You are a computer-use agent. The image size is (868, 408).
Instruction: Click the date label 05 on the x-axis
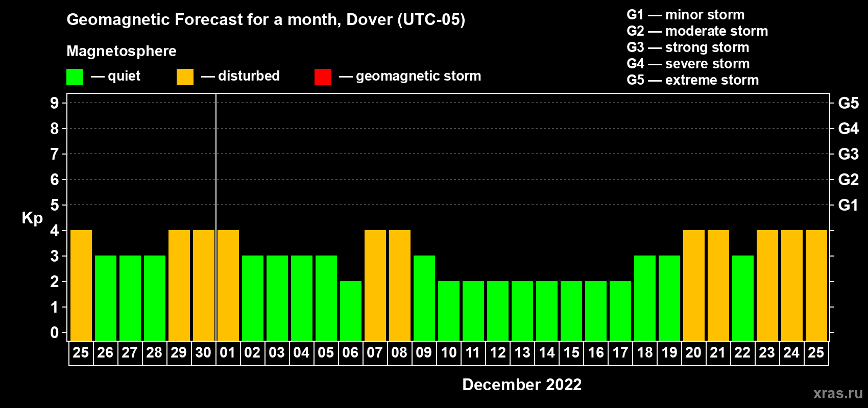click(326, 352)
